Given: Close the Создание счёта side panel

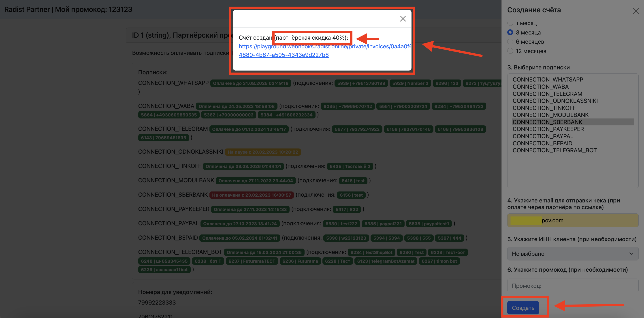Looking at the screenshot, I should pyautogui.click(x=635, y=11).
